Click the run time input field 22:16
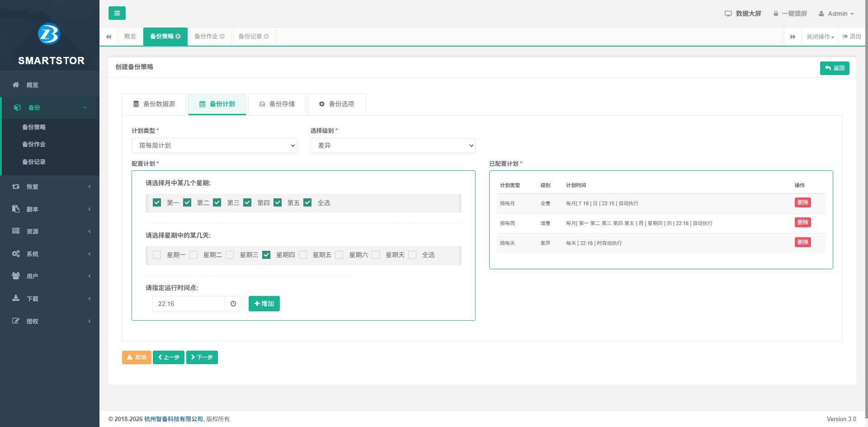 tap(189, 304)
